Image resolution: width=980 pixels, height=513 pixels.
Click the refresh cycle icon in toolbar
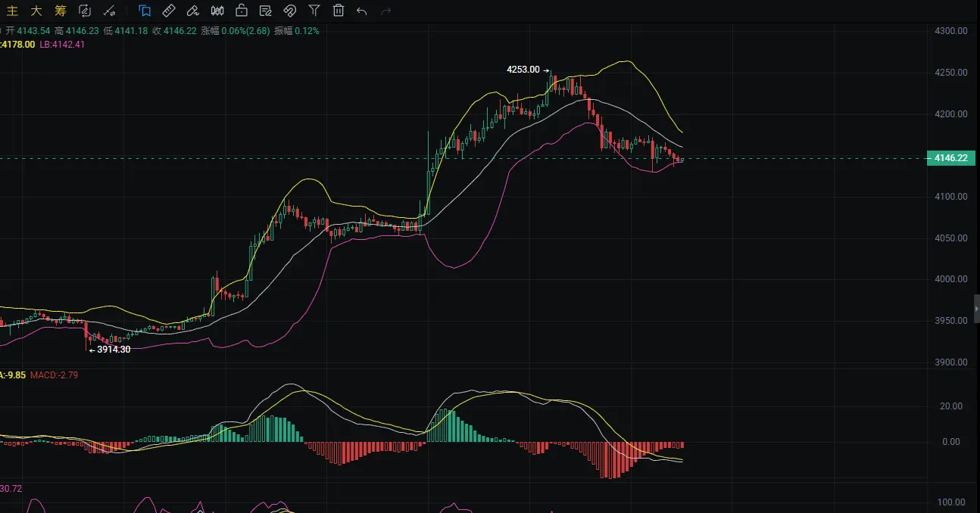[85, 11]
